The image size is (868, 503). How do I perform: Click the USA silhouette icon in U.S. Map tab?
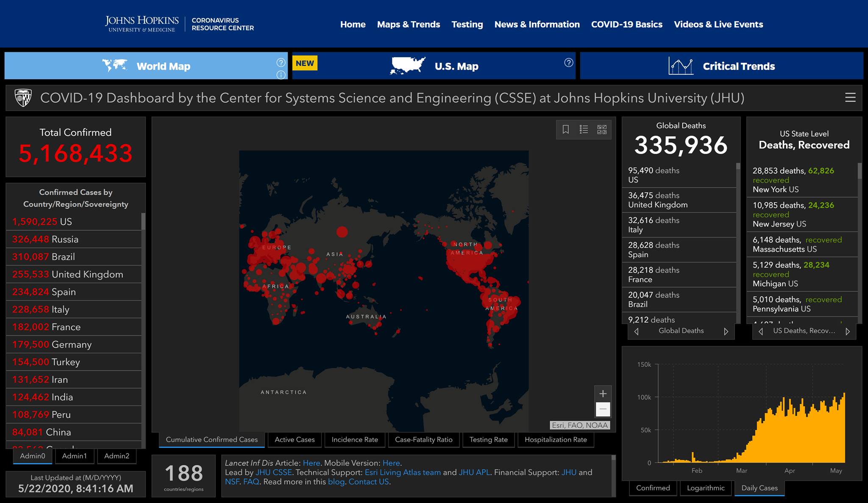pyautogui.click(x=407, y=66)
